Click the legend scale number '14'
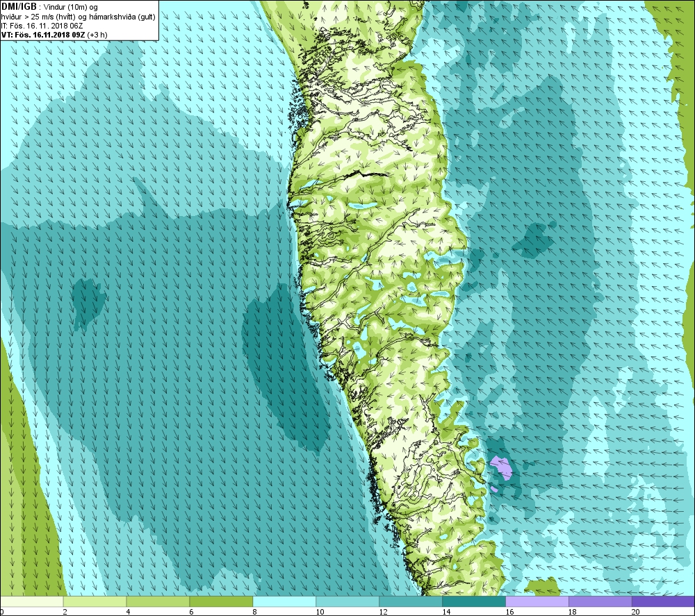The height and width of the screenshot is (616, 695). 446,612
